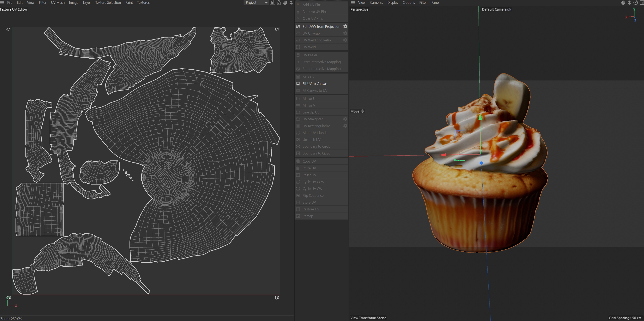This screenshot has height=321, width=644.
Task: Click the histogram bars icon beside Project
Action: coord(272,3)
